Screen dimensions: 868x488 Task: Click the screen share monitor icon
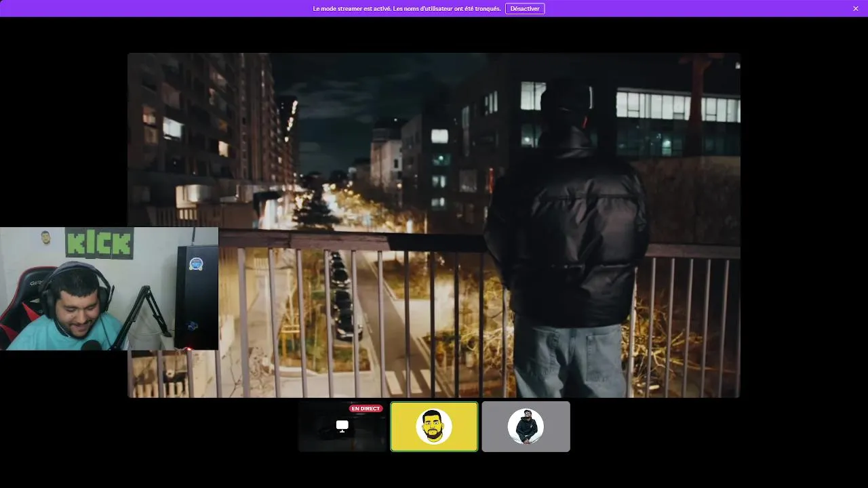coord(342,426)
